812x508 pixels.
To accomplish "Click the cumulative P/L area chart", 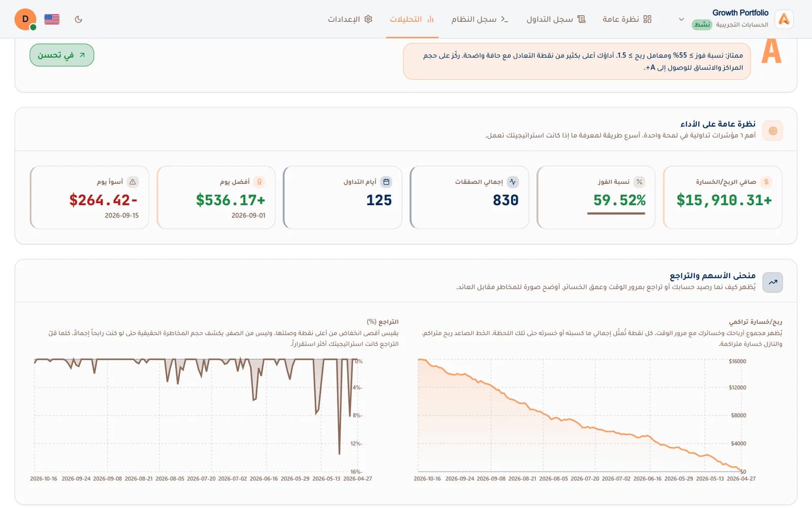I will click(x=580, y=416).
